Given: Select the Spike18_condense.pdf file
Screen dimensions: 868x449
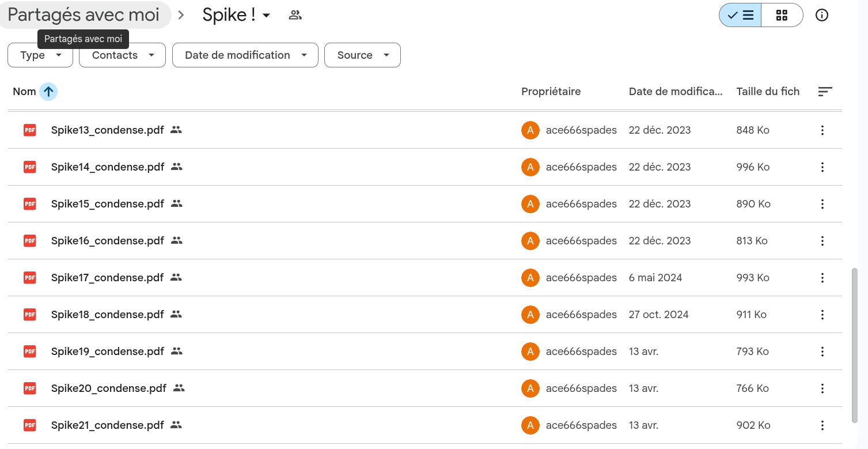Looking at the screenshot, I should [x=424, y=315].
